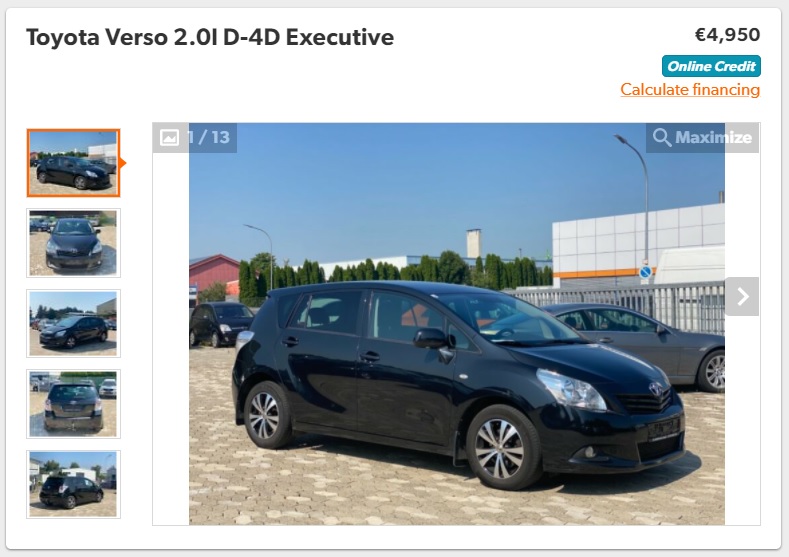
Task: Open the third thumbnail with front-left angle
Action: click(73, 324)
